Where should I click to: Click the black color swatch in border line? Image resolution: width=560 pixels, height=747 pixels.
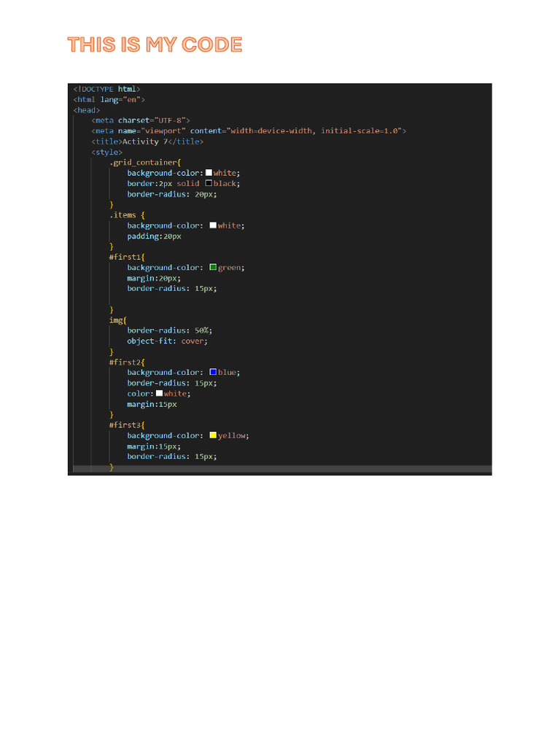[209, 183]
